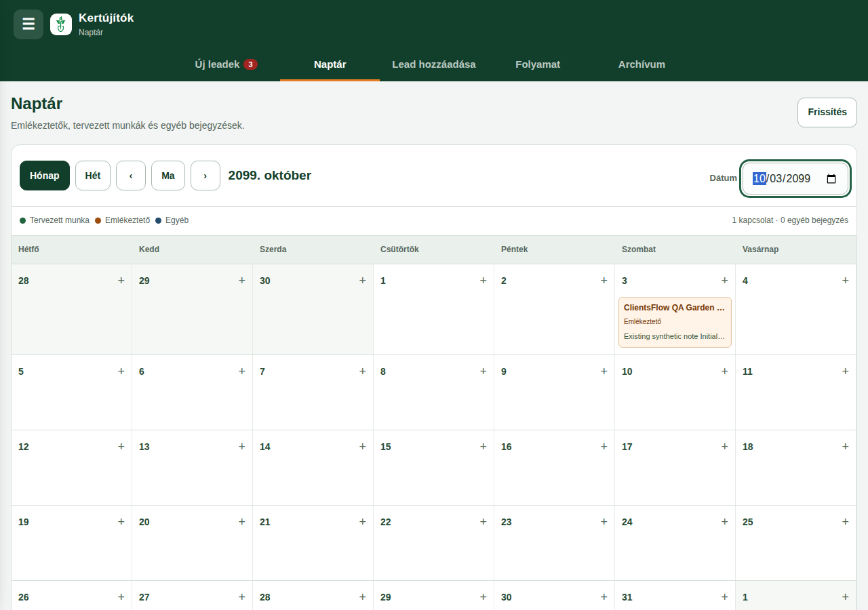Go to previous month
This screenshot has width=868, height=610.
pos(131,176)
